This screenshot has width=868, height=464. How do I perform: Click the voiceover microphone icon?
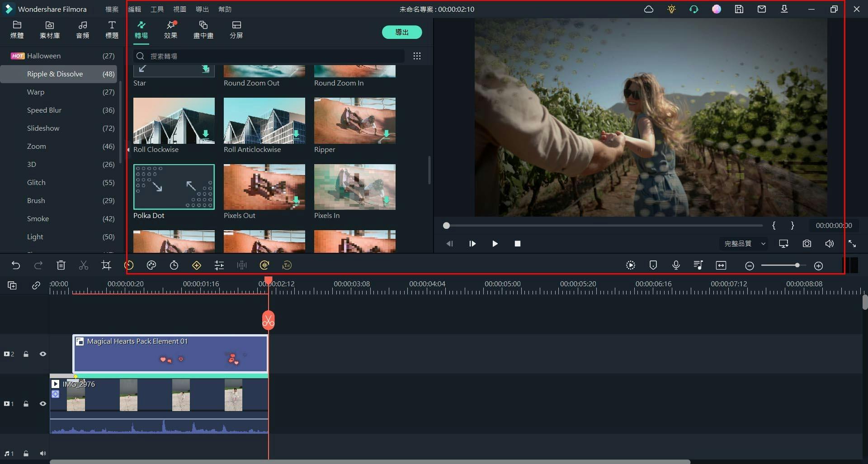(x=676, y=265)
